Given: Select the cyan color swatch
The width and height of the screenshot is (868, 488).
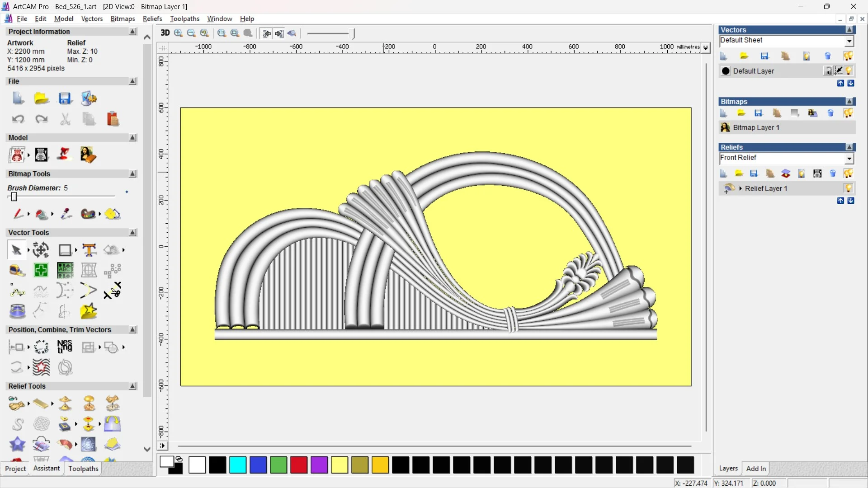Looking at the screenshot, I should tap(238, 465).
